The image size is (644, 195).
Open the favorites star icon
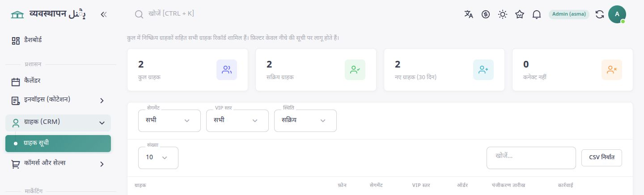[520, 14]
